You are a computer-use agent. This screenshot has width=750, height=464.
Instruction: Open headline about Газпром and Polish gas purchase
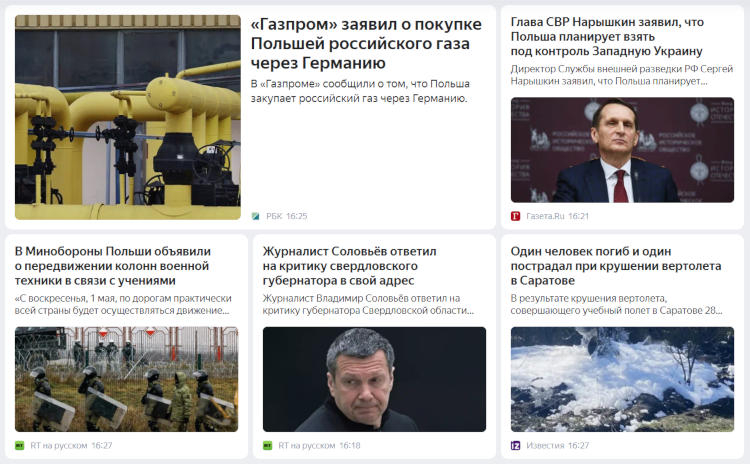366,44
